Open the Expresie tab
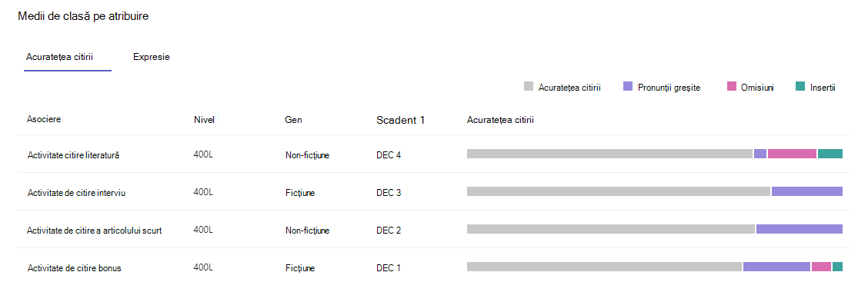Screen dimensions: 868x282 point(151,57)
